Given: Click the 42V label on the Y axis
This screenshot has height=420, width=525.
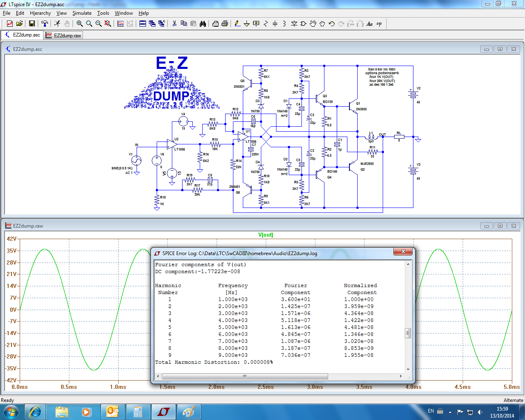Looking at the screenshot, I should click(x=11, y=239).
